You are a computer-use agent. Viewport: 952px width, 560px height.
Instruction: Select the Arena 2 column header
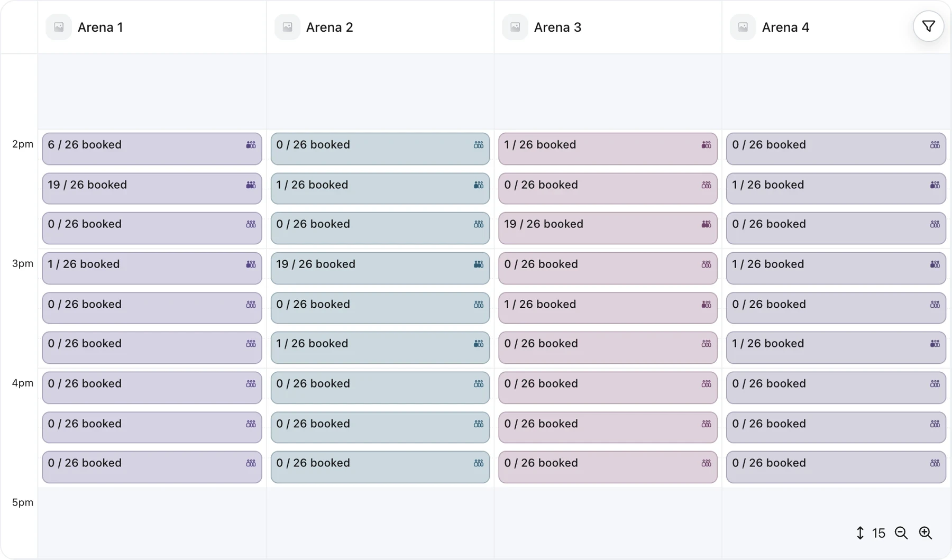[380, 27]
